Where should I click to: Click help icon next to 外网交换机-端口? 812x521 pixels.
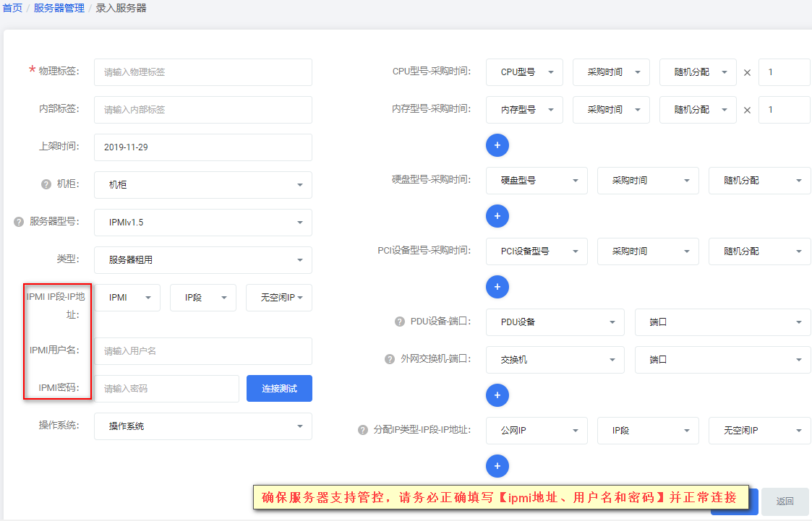[x=390, y=359]
